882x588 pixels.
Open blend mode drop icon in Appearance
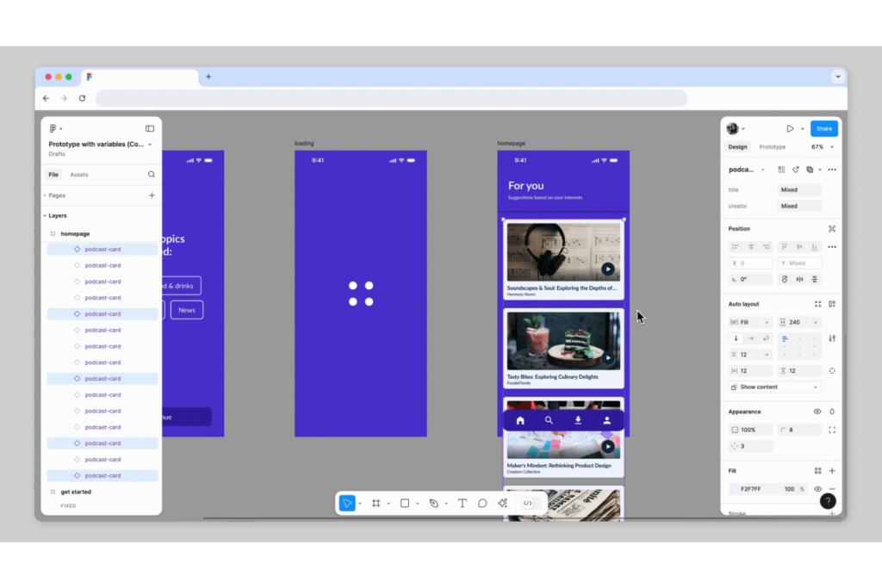[x=832, y=412]
